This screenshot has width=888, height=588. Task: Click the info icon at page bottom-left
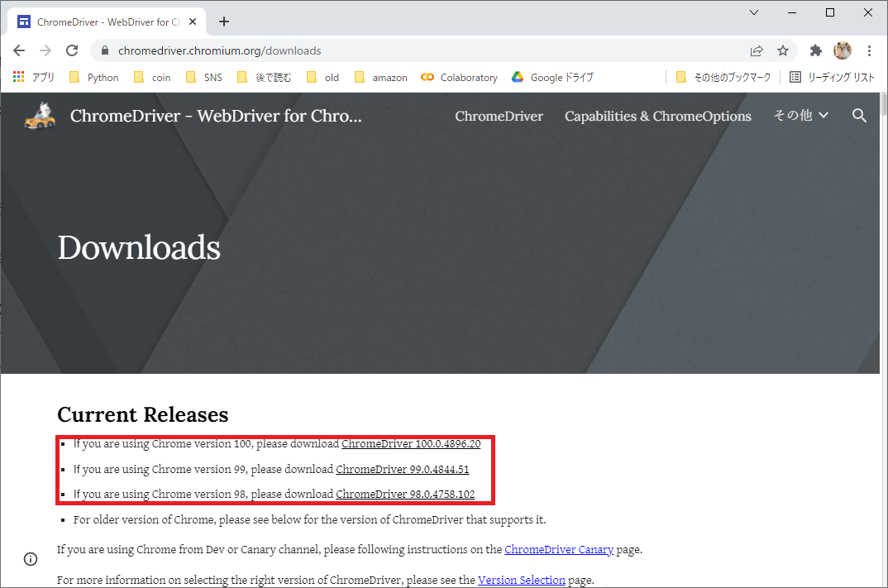point(31,559)
